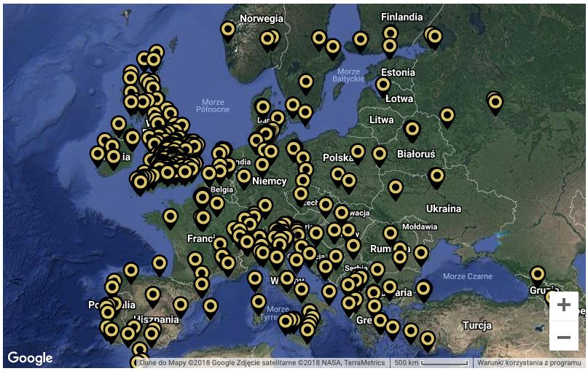
Task: Select the southeasternmost marker near Crete
Action: pyautogui.click(x=428, y=341)
